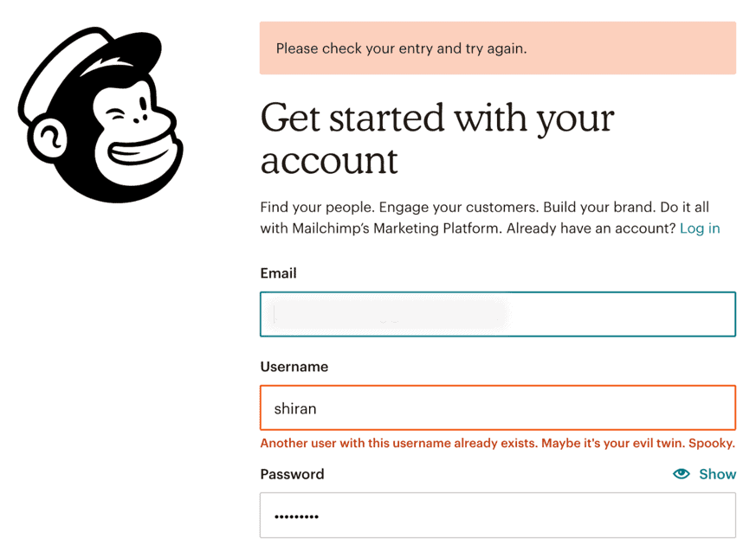Click the pink error banner message
The image size is (756, 552).
tap(498, 48)
